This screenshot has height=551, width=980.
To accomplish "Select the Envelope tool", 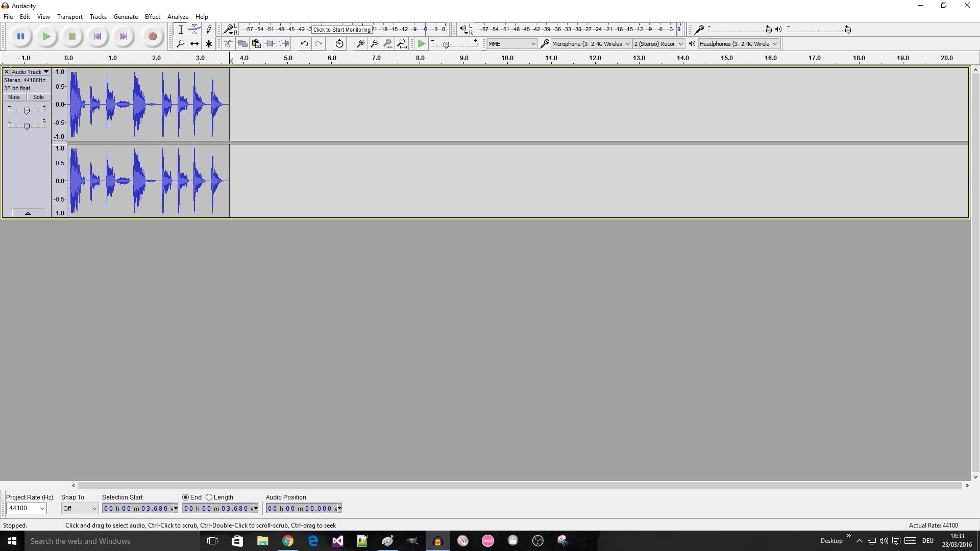I will (194, 29).
